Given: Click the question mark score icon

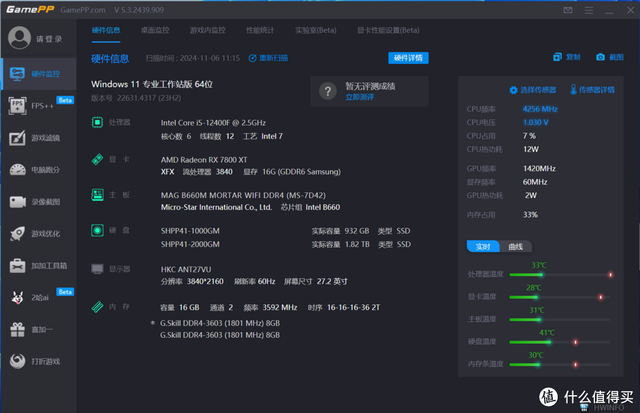Looking at the screenshot, I should coord(327,91).
